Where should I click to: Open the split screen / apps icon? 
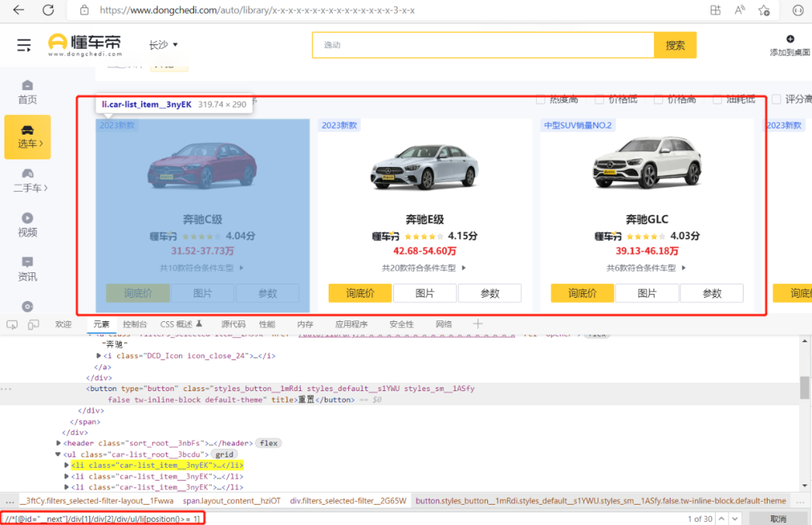point(715,10)
